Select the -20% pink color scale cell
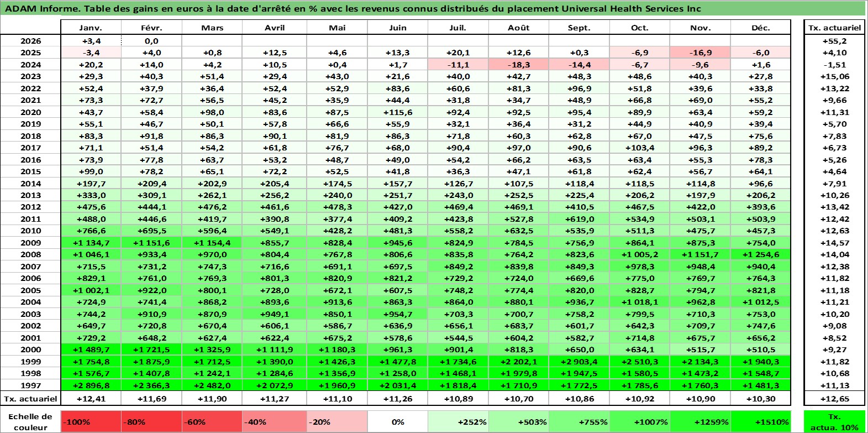868x433 pixels. (337, 421)
